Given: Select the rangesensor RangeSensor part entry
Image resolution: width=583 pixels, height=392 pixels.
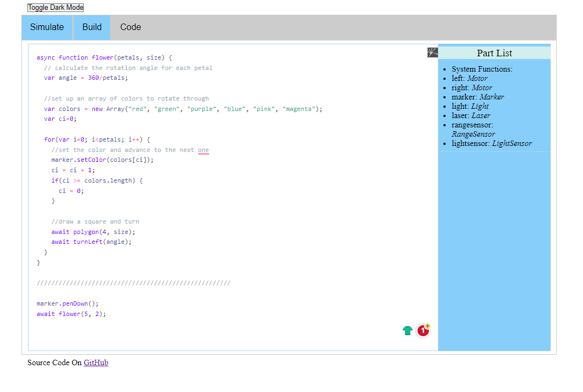Looking at the screenshot, I should pyautogui.click(x=474, y=130).
